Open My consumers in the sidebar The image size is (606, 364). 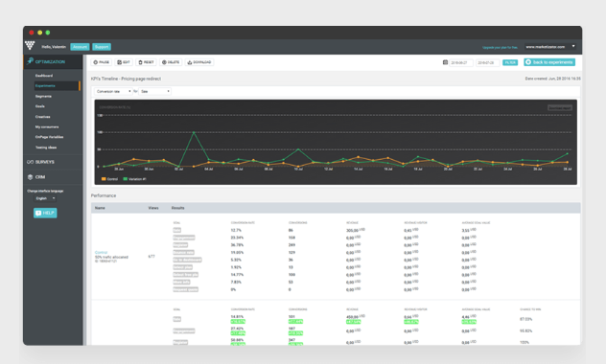coord(47,126)
